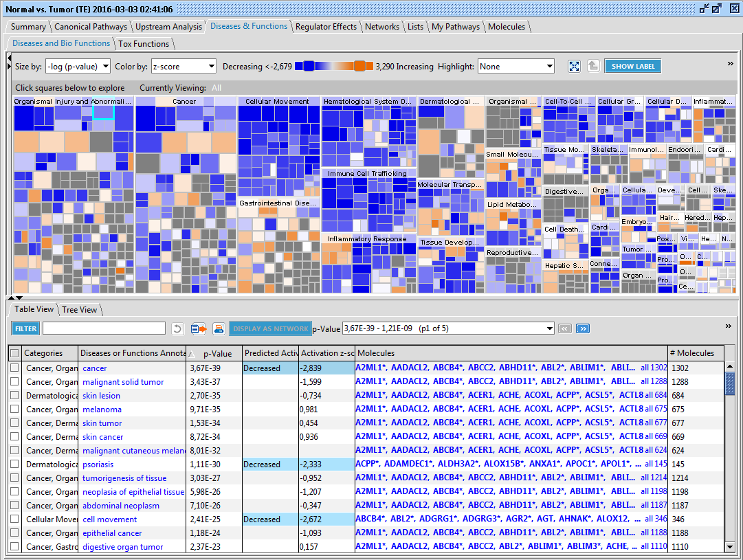
Task: Click the table vertical scrollbar down arrow
Action: point(730,547)
